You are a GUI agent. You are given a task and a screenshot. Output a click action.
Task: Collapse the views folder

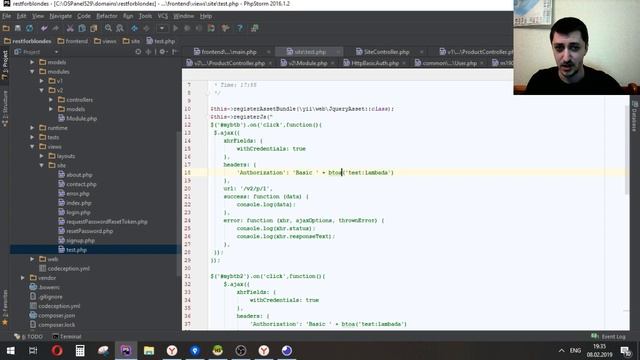point(32,147)
